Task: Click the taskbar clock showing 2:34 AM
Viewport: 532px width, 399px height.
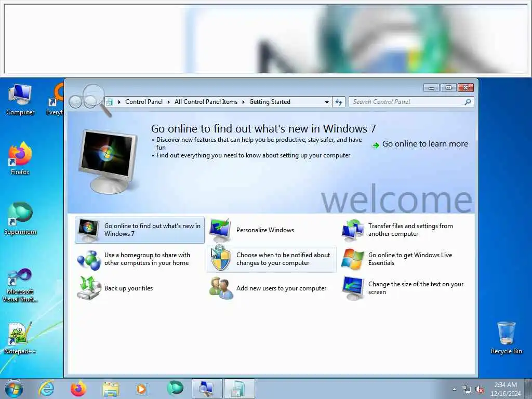Action: click(x=506, y=389)
